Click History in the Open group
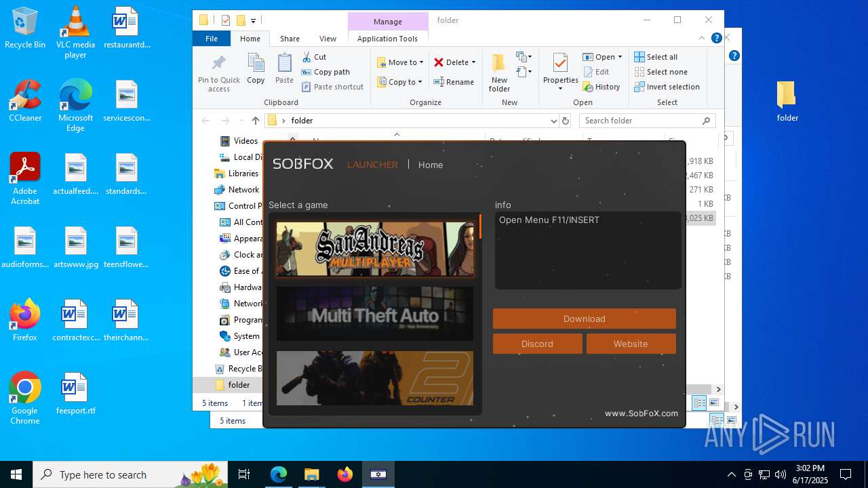Screen dimensions: 868x488 point(601,87)
